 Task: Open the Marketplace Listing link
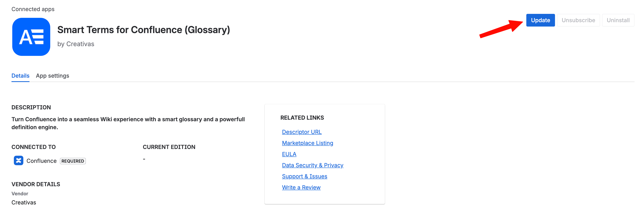point(307,143)
